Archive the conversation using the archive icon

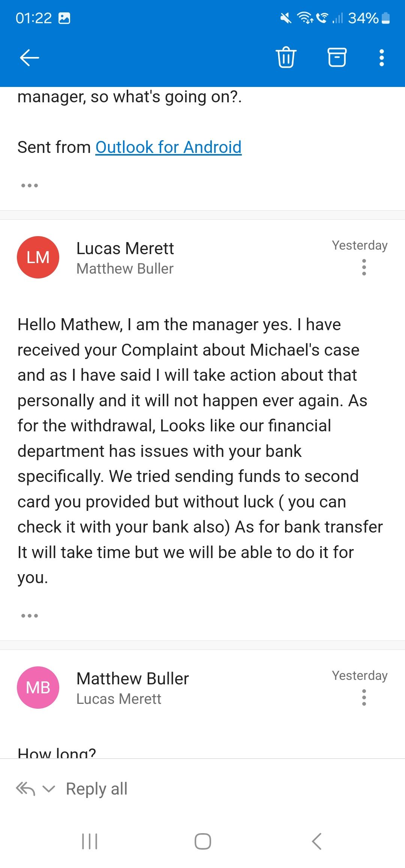[337, 57]
